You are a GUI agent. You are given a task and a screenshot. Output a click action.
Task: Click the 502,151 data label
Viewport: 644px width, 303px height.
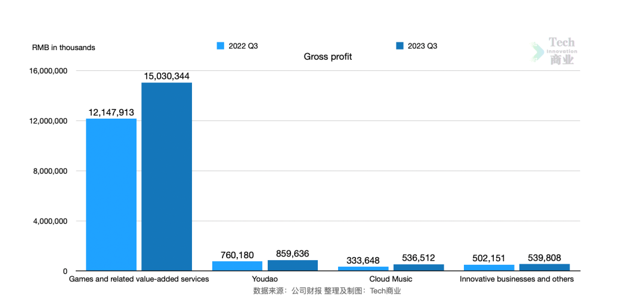(489, 258)
